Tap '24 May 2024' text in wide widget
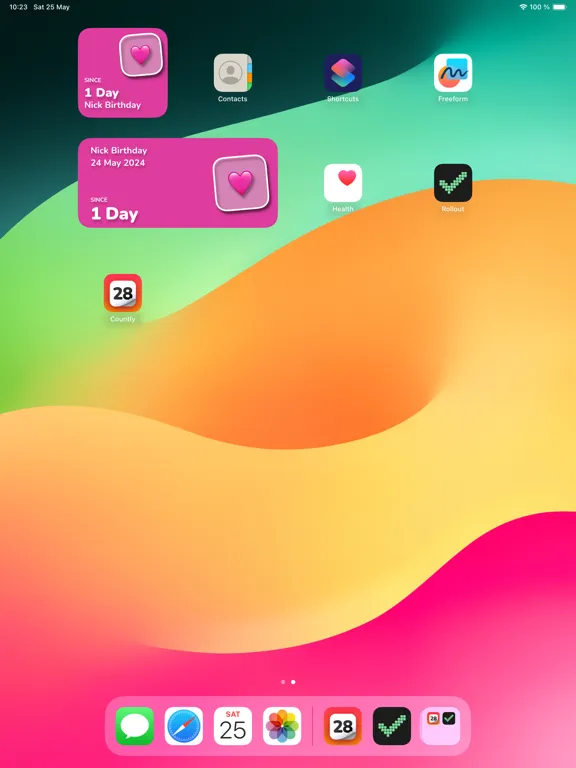This screenshot has width=576, height=768. pos(118,163)
